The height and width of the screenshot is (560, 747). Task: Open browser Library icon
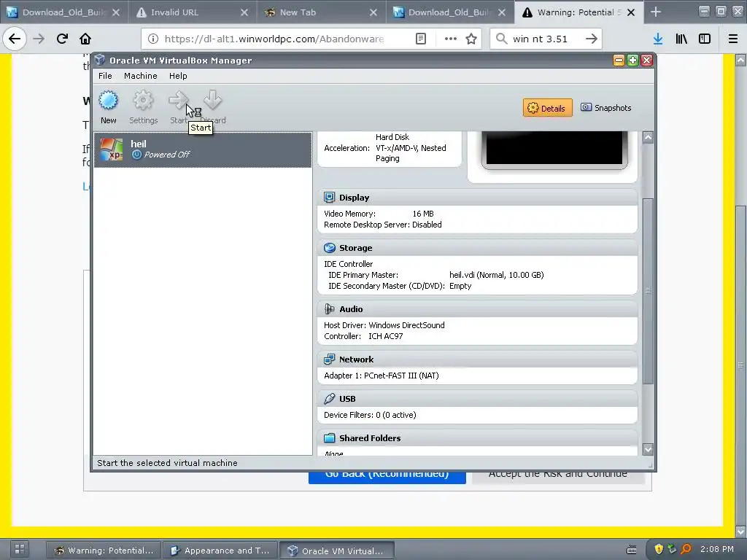(x=681, y=39)
